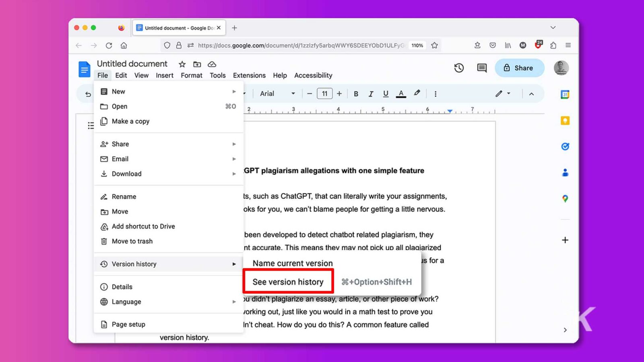Open the Insert menu
Image resolution: width=644 pixels, height=362 pixels.
[165, 75]
